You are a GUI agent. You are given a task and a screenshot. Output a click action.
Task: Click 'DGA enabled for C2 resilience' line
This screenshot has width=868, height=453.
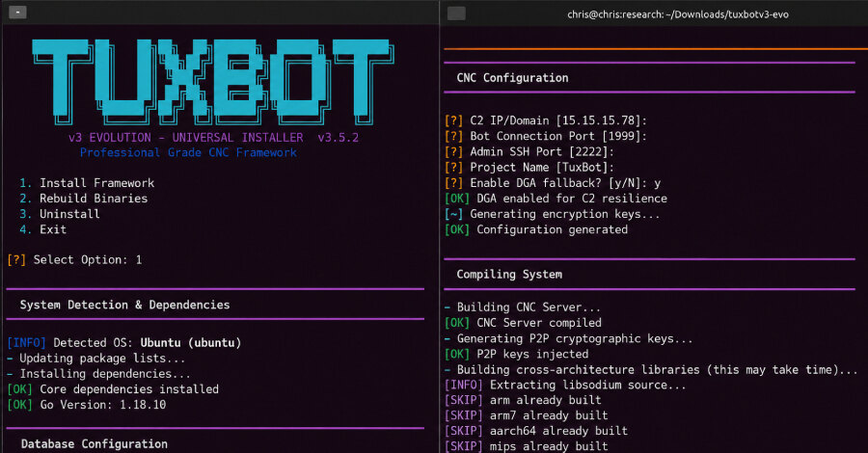tap(556, 199)
